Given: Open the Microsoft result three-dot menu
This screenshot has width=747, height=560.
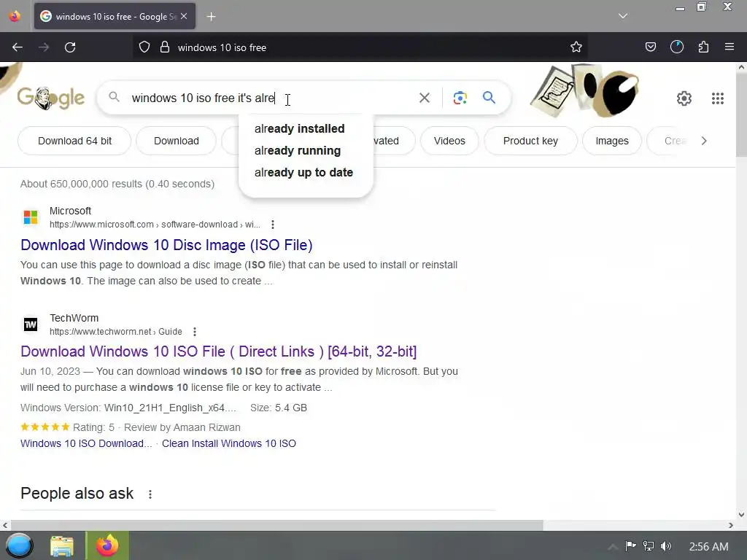Looking at the screenshot, I should coord(273,225).
